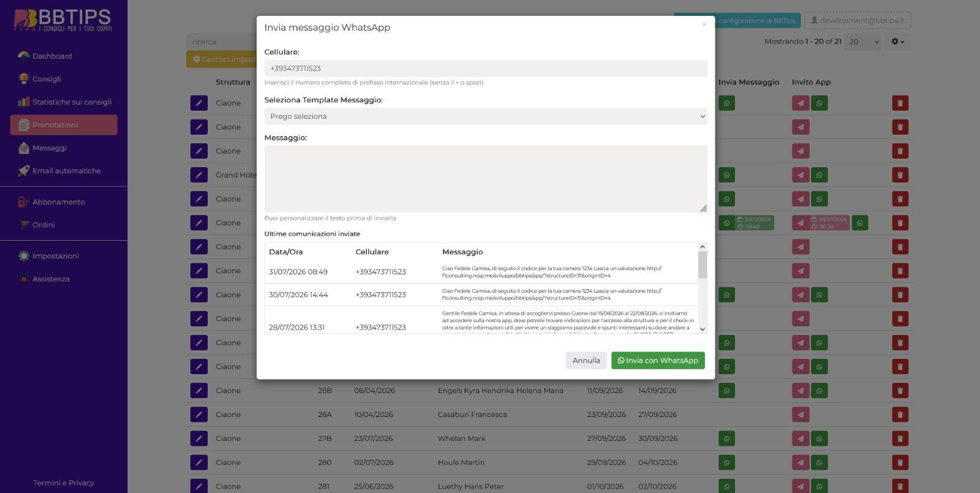This screenshot has width=980, height=493.
Task: Send app invite to Casaburi Francesca
Action: click(801, 415)
